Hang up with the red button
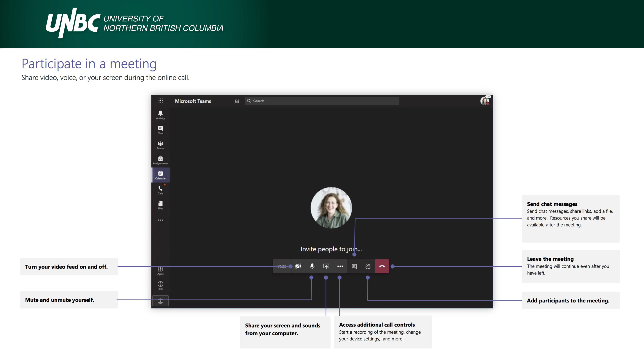This screenshot has height=362, width=644. point(382,266)
